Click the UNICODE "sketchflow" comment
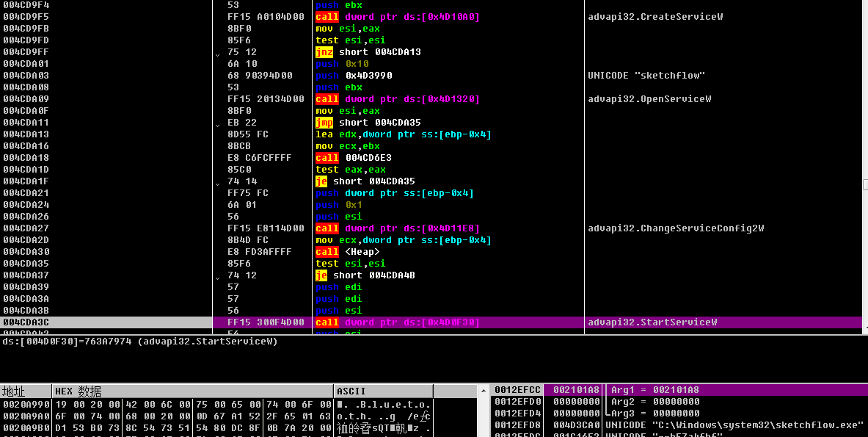 (x=646, y=76)
